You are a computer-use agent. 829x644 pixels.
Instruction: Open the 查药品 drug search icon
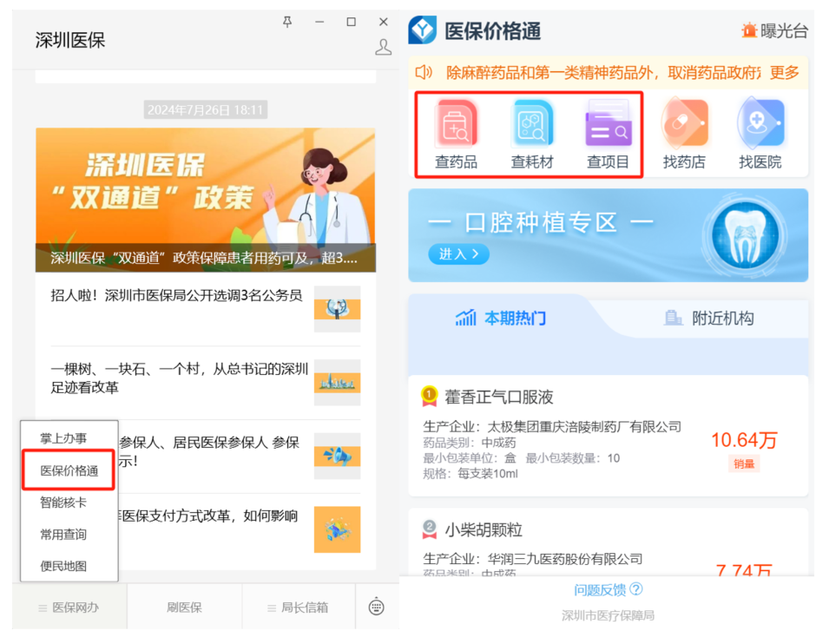[x=456, y=124]
